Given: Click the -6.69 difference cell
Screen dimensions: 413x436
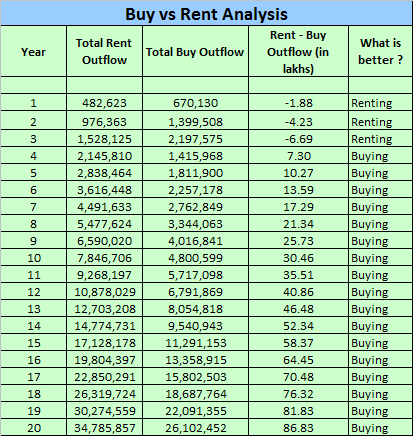Looking at the screenshot, I should click(298, 139).
